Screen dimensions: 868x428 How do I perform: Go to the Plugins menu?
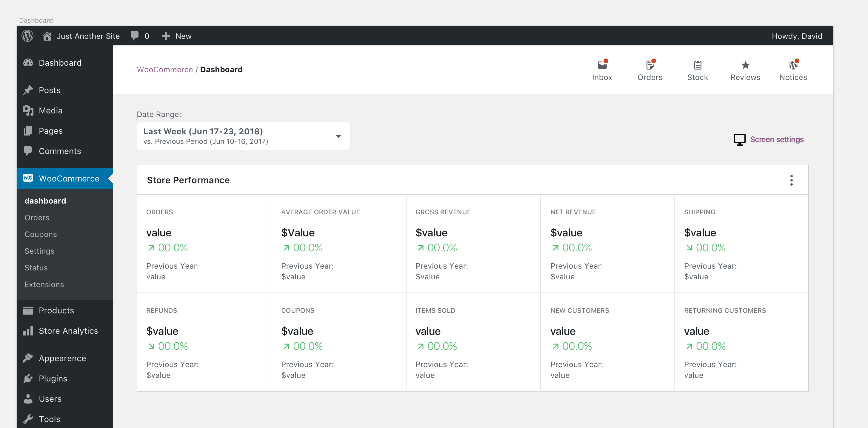click(52, 378)
